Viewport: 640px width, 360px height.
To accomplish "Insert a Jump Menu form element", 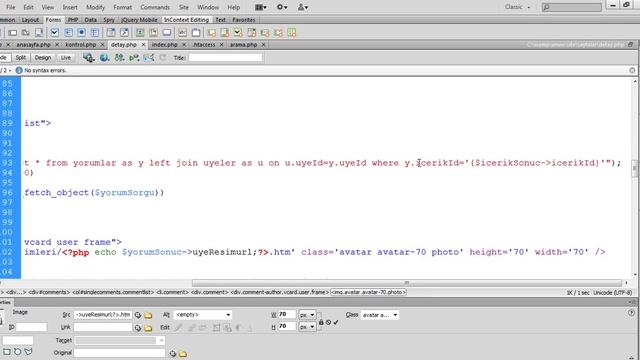I will click(x=124, y=33).
